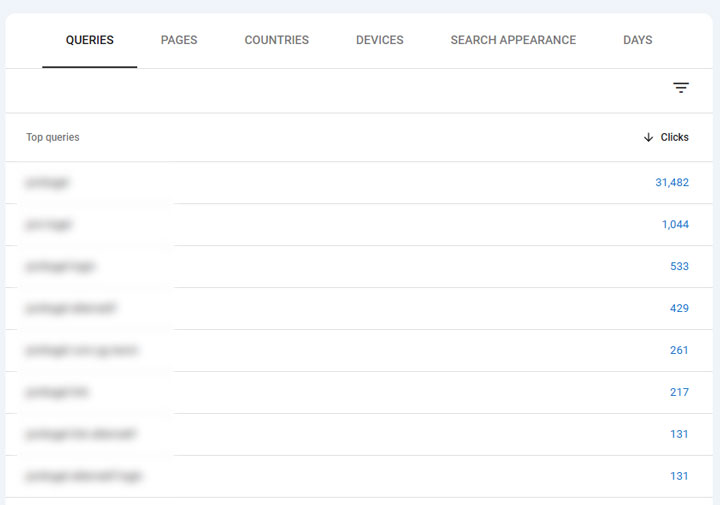Open the Search Appearance tab
Image resolution: width=720 pixels, height=505 pixels.
click(x=513, y=41)
